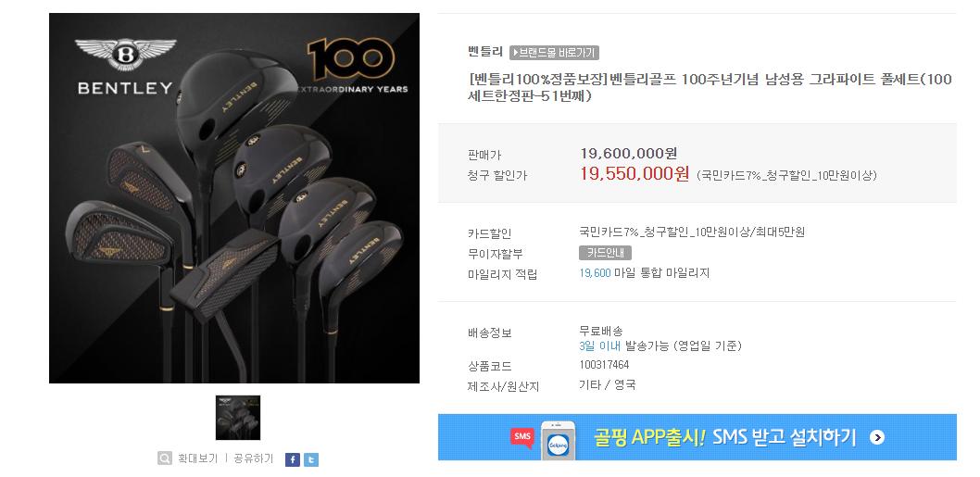
Task: Click the magnifier icon beside 확대보기
Action: point(164,458)
